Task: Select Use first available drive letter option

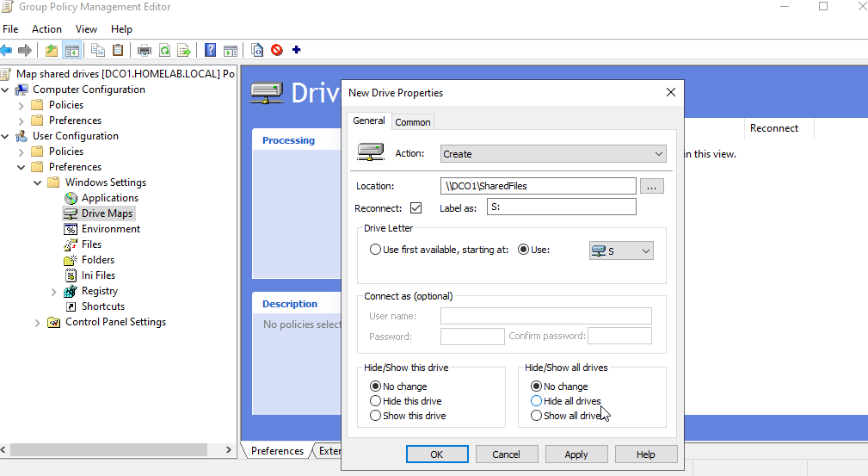Action: point(375,250)
